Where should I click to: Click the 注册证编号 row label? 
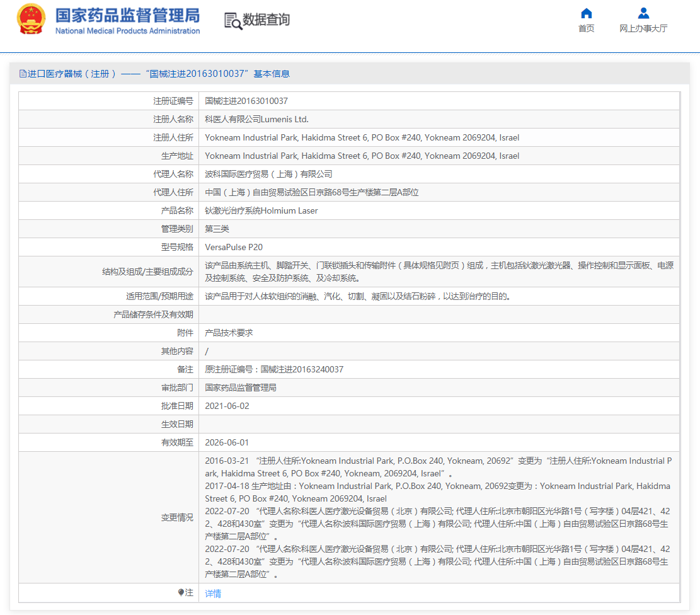[x=173, y=101]
